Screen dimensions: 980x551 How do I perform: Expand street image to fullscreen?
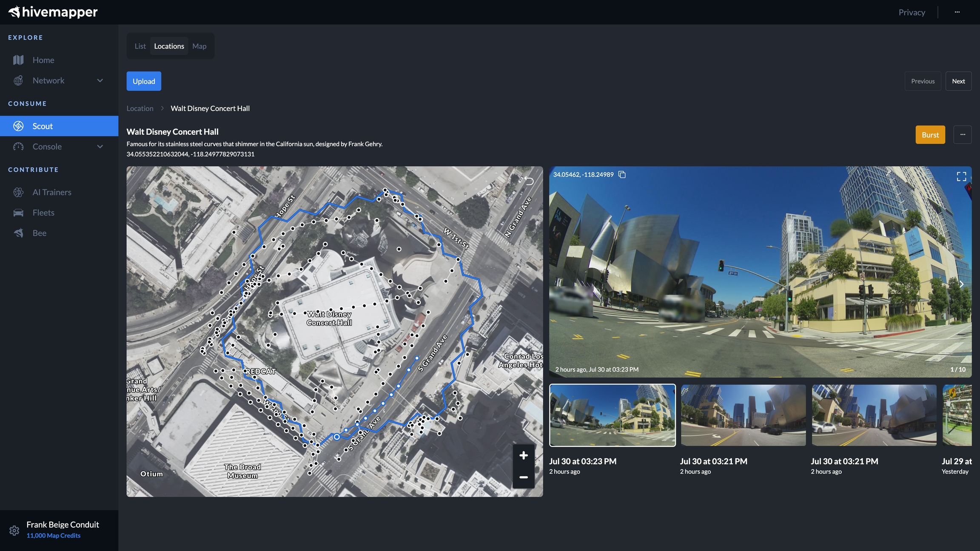click(961, 176)
